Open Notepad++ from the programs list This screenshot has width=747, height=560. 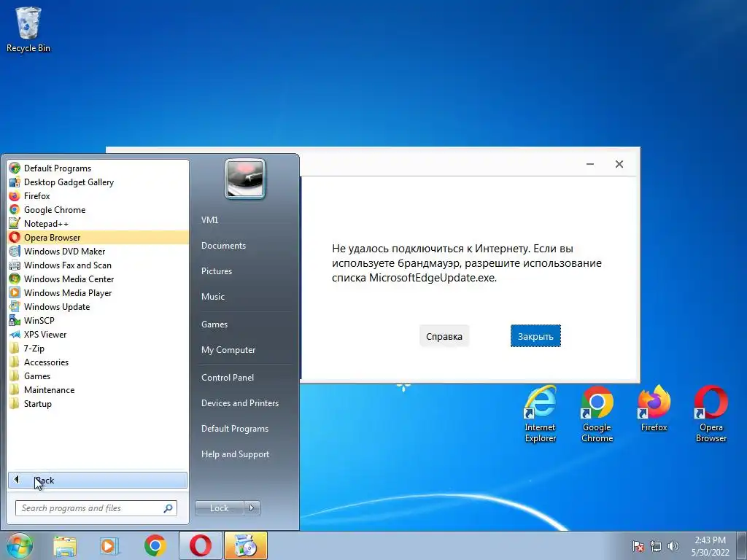98,223
